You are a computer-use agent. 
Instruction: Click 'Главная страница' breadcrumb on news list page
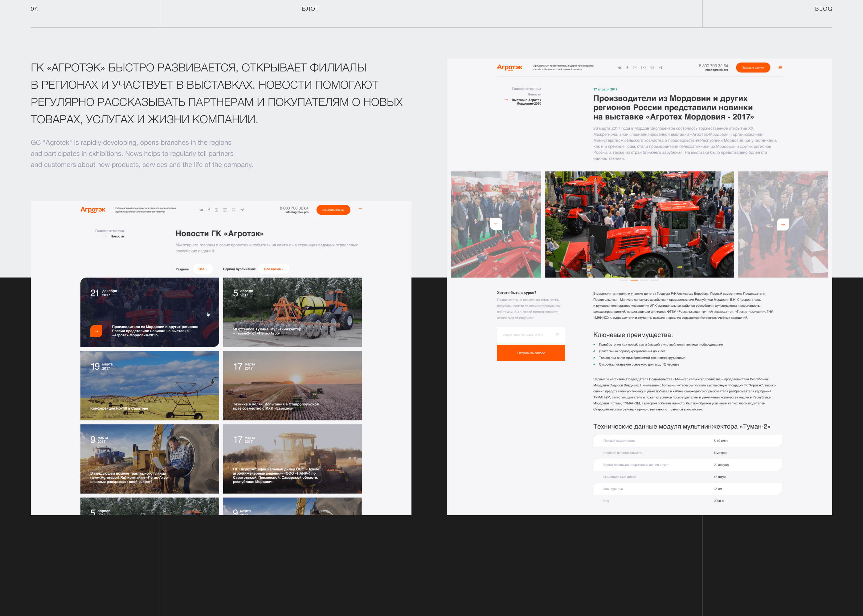pos(109,231)
